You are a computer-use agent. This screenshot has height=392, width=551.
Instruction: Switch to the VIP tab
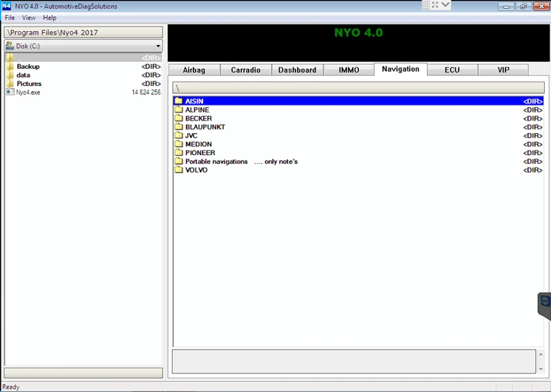pos(503,70)
